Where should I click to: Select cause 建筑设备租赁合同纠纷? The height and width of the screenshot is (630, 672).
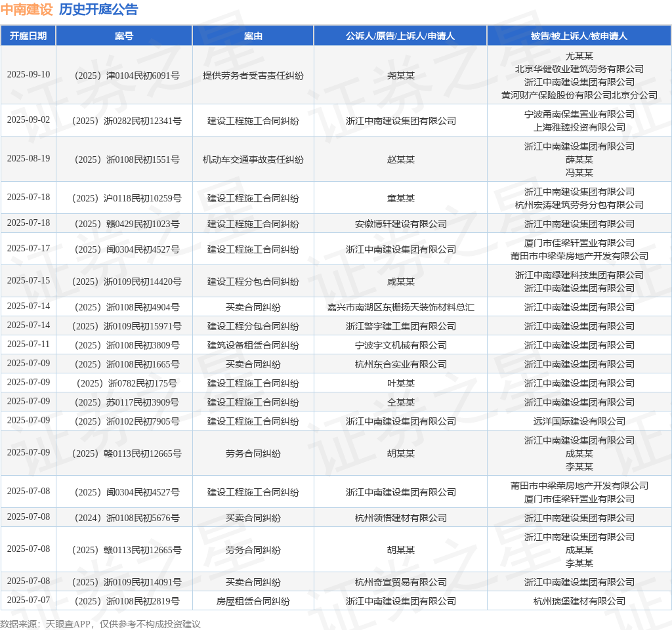[x=253, y=345]
